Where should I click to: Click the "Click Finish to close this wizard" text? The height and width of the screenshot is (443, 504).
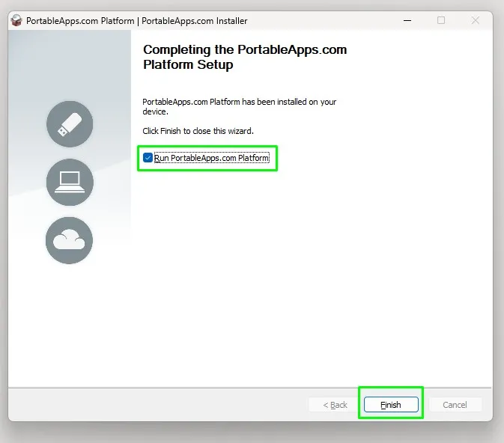click(198, 131)
